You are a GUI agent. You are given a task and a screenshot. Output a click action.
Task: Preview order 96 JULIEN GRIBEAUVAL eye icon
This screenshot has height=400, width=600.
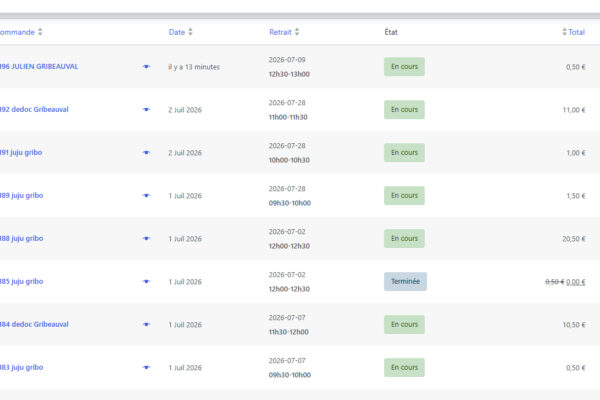(x=146, y=67)
